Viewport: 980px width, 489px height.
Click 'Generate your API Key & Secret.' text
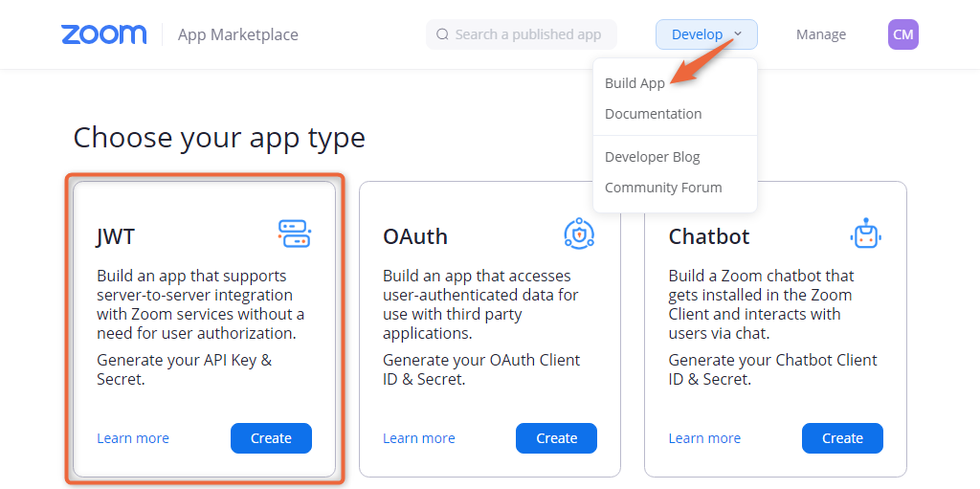click(185, 369)
